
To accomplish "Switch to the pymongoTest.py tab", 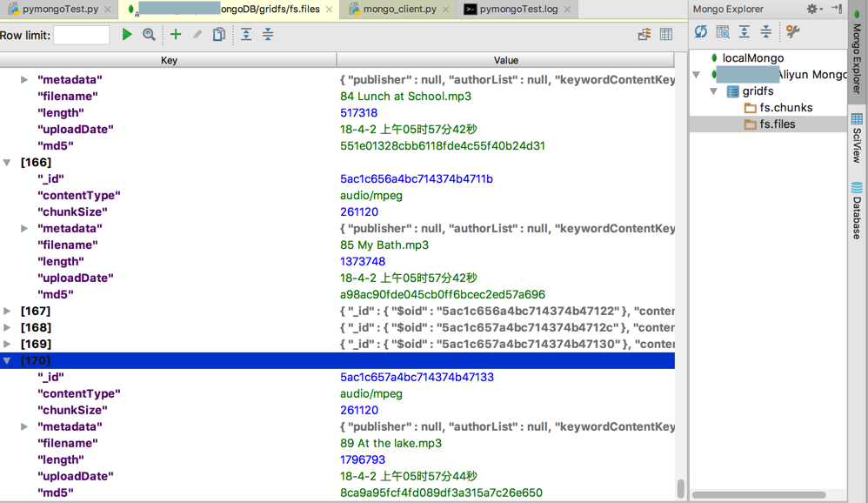I will pos(58,9).
